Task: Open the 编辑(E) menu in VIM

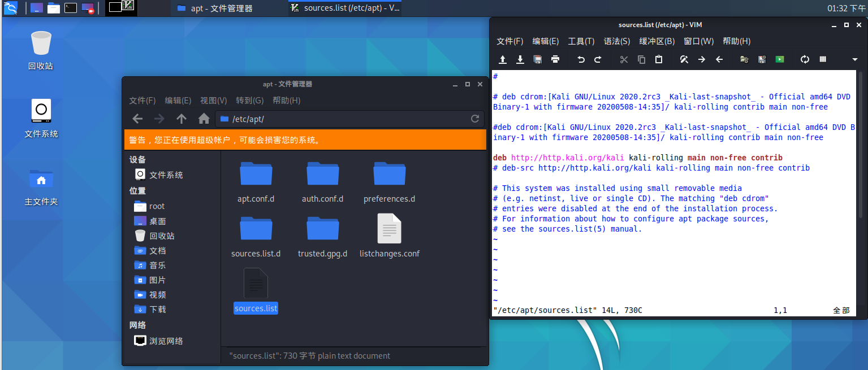Action: click(545, 41)
